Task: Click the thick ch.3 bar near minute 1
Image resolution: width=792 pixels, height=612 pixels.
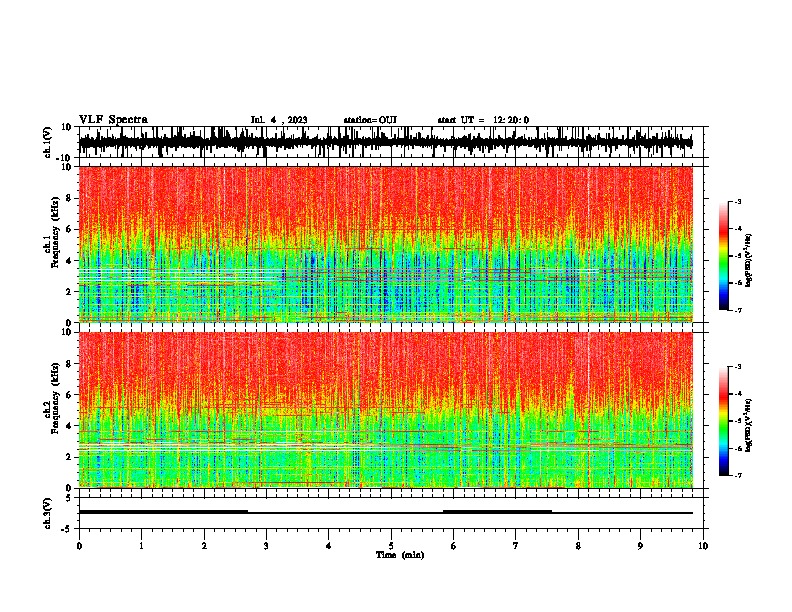Action: click(x=163, y=512)
